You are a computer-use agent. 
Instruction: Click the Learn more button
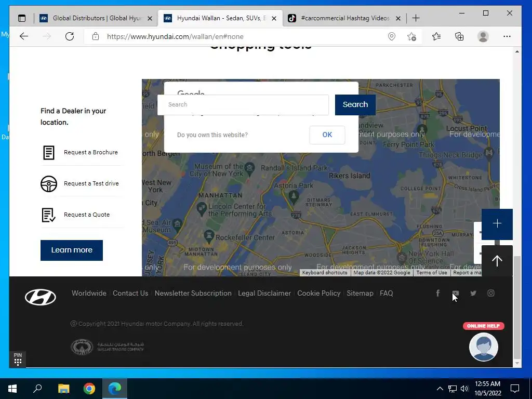tap(72, 250)
